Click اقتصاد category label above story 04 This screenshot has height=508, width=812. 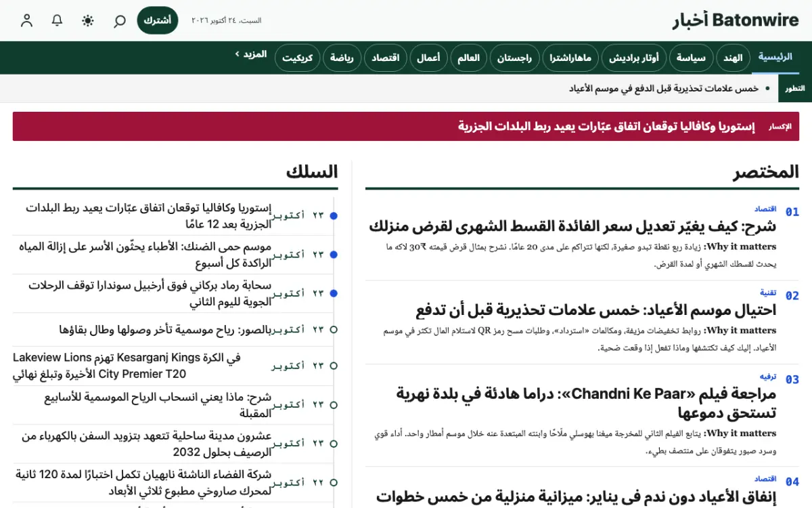click(765, 478)
